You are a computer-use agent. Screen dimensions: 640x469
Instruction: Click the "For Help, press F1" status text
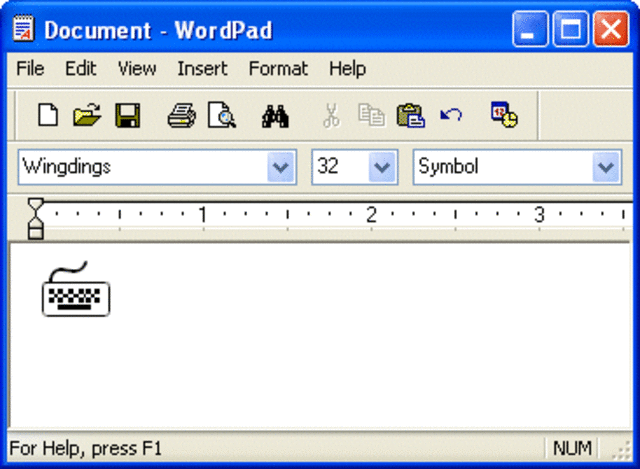(86, 448)
